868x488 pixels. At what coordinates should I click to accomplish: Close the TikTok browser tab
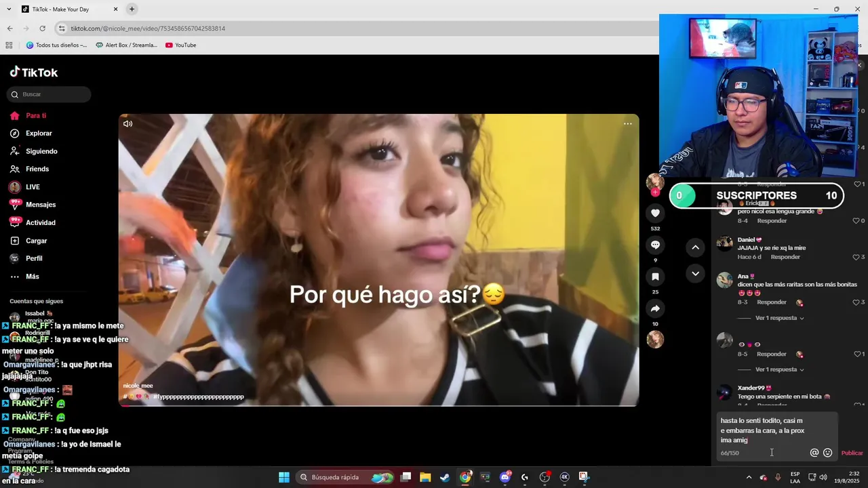point(115,9)
